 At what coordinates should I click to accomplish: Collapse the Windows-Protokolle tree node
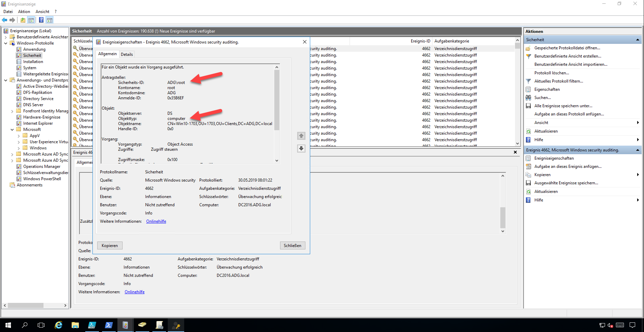coord(6,43)
